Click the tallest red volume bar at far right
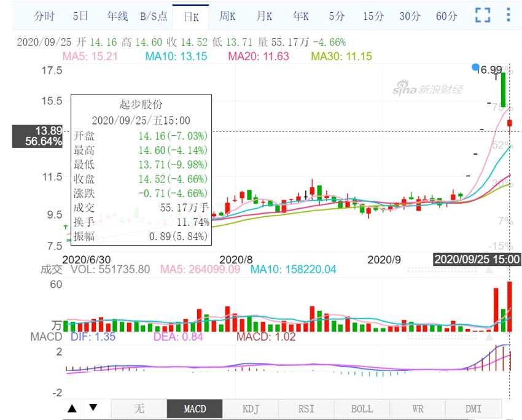The height and width of the screenshot is (420, 522). click(x=509, y=306)
